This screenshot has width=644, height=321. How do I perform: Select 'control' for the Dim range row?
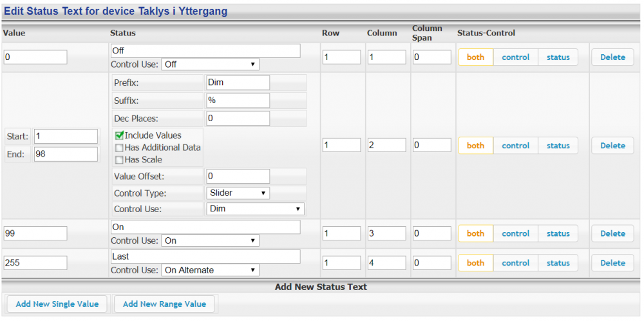click(515, 146)
